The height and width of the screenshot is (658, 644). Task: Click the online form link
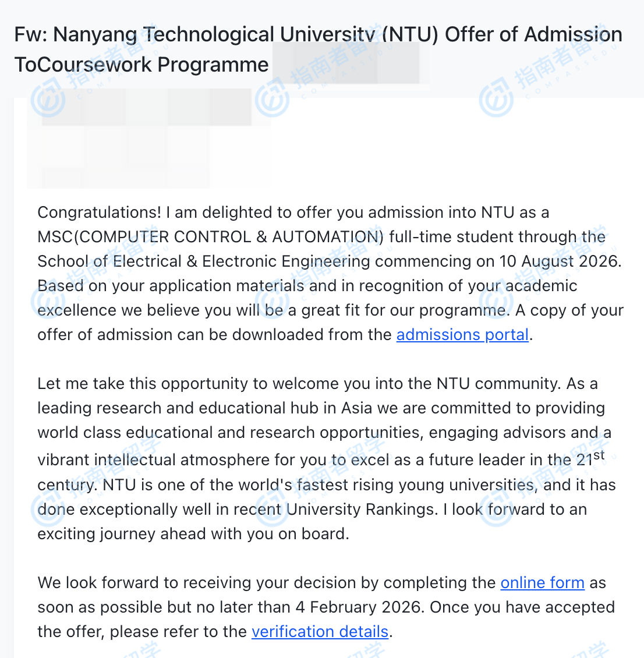(x=542, y=583)
